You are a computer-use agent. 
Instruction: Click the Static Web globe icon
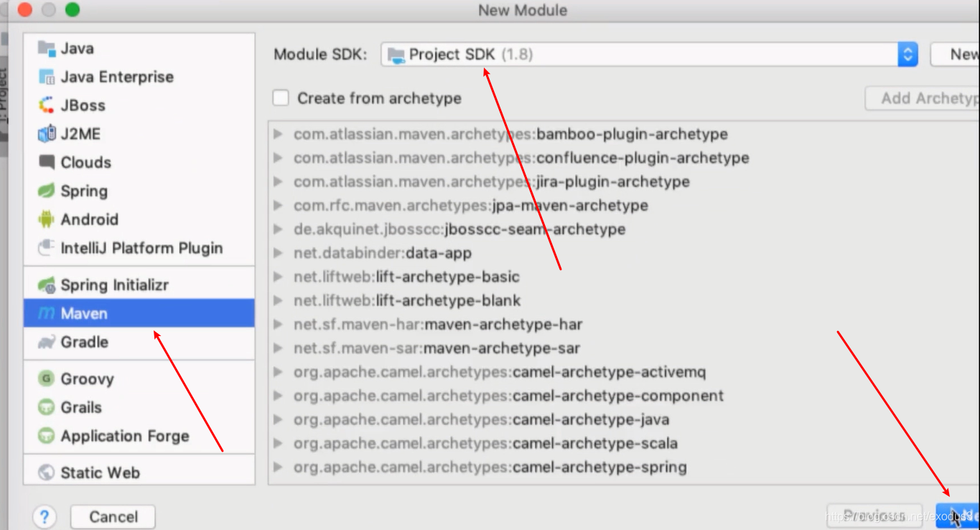click(47, 473)
